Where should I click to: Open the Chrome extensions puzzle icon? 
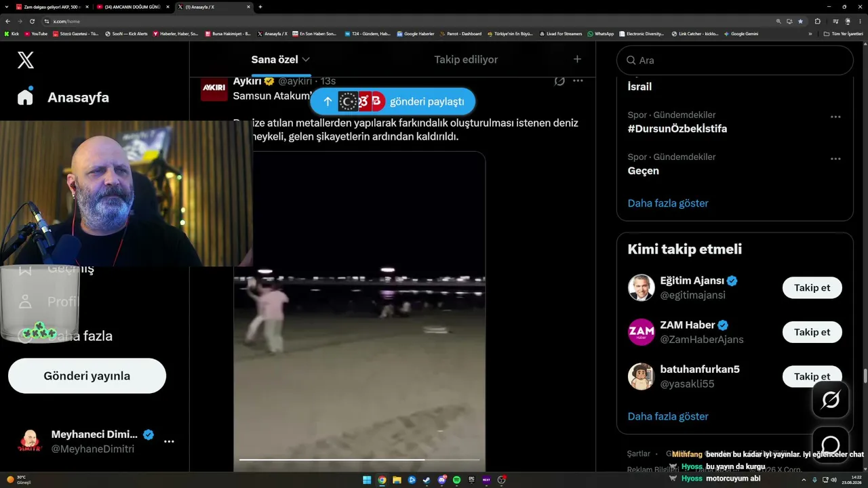(817, 21)
